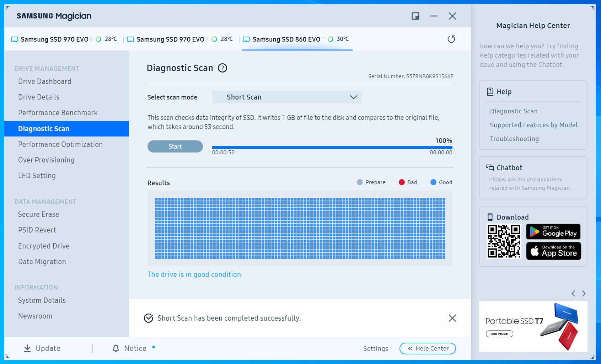
Task: Go to previous help center banner
Action: (x=573, y=293)
